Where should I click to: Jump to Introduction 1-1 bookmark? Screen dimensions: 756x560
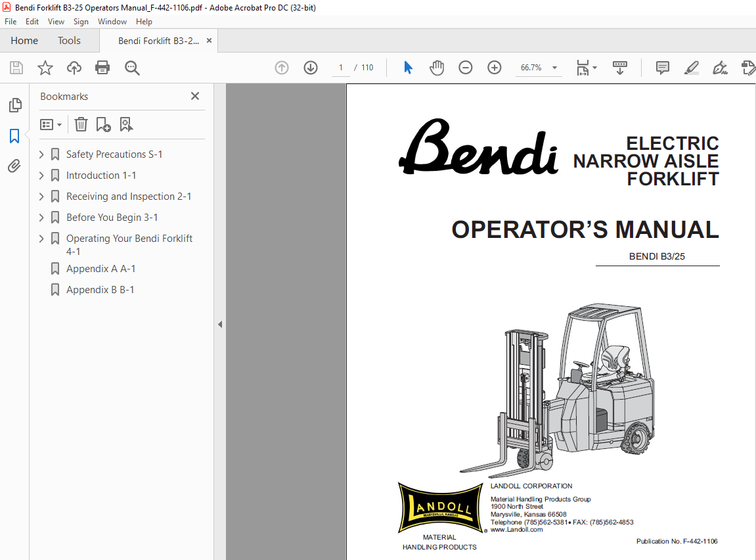coord(101,175)
